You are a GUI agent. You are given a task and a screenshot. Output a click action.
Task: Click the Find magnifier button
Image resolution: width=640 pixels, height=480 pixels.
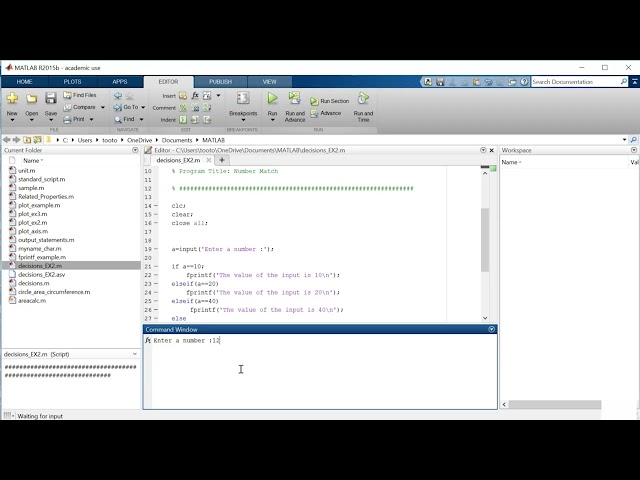124,119
